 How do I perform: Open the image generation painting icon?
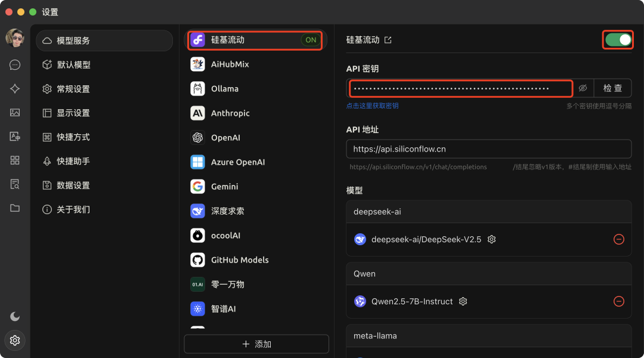15,112
